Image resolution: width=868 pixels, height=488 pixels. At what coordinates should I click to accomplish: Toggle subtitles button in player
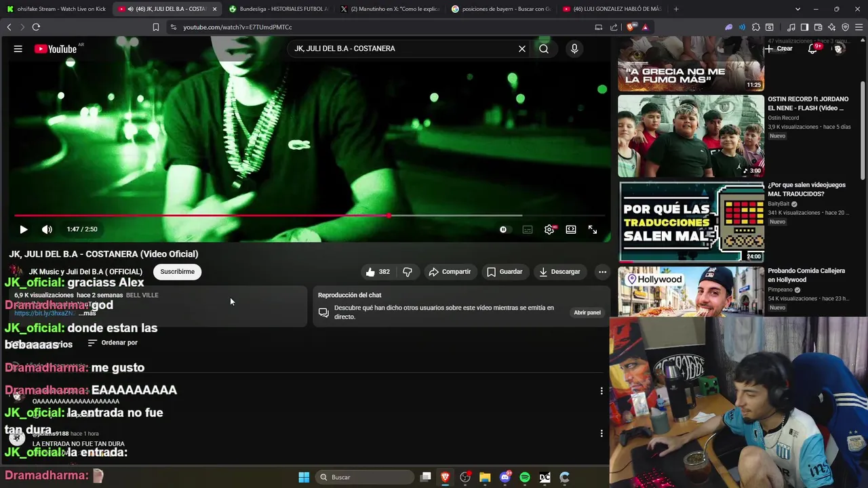(528, 230)
